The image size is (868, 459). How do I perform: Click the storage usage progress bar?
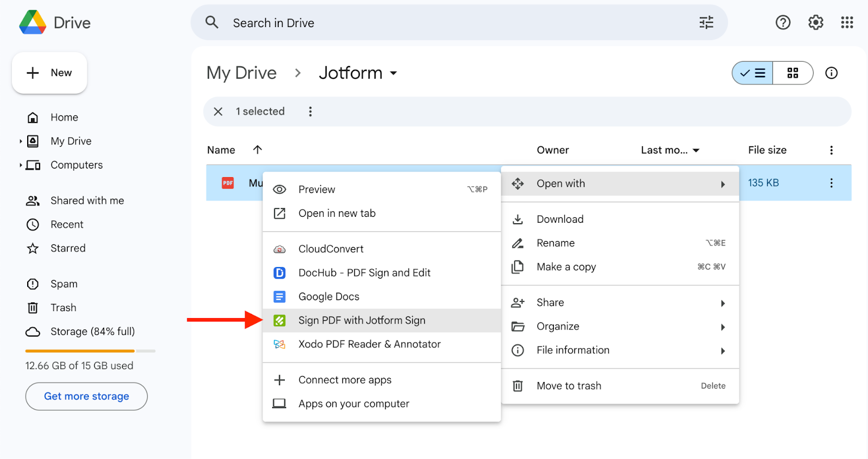(x=90, y=351)
